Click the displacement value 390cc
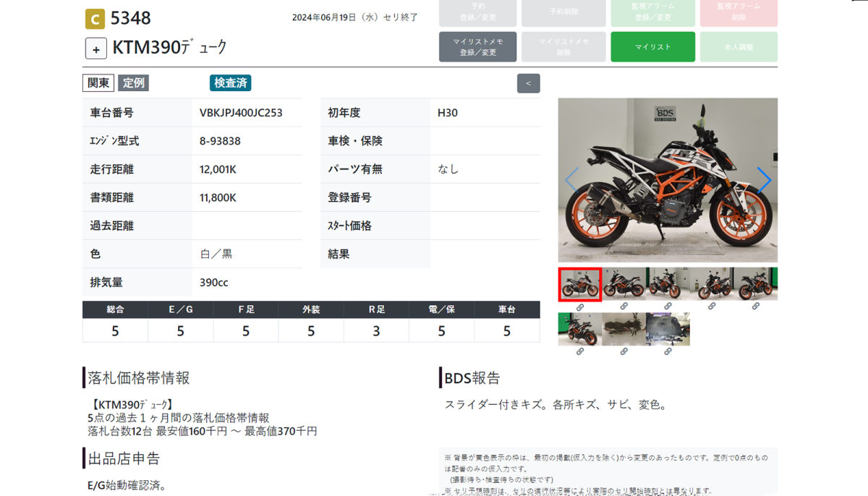Viewport: 868px width, 496px height. click(x=214, y=283)
